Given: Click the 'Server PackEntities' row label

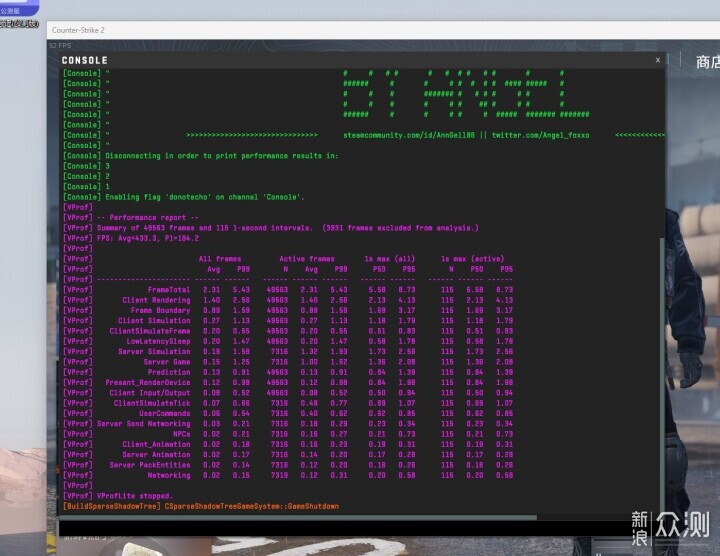Looking at the screenshot, I should point(150,465).
